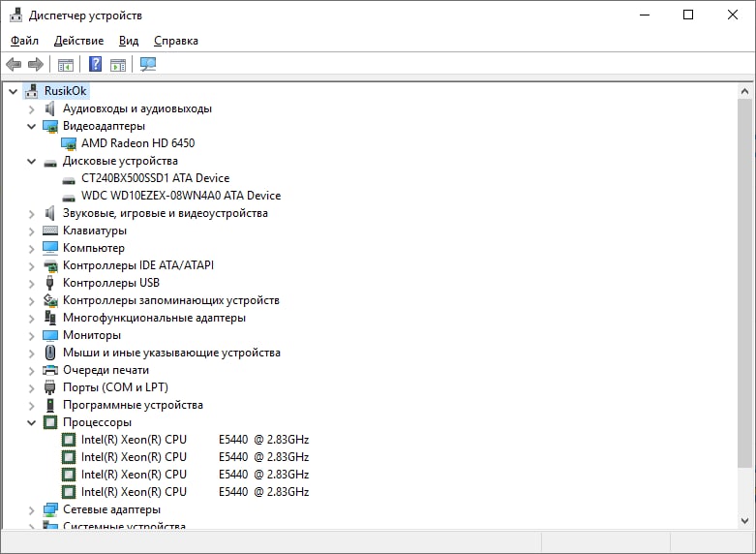
Task: Select Многофункциональные адаптеры label
Action: (154, 318)
